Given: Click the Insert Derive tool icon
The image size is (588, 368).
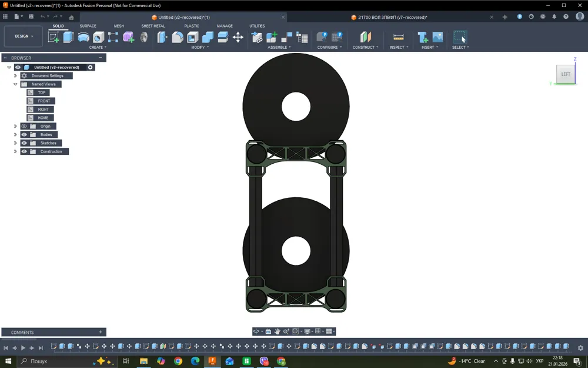Looking at the screenshot, I should [x=423, y=37].
